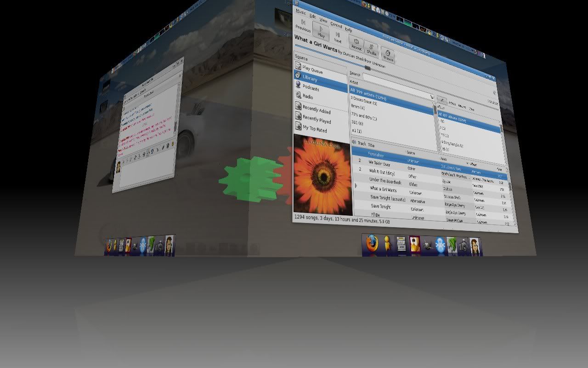The height and width of the screenshot is (368, 588).
Task: Click the Play Queue source icon
Action: [x=298, y=66]
